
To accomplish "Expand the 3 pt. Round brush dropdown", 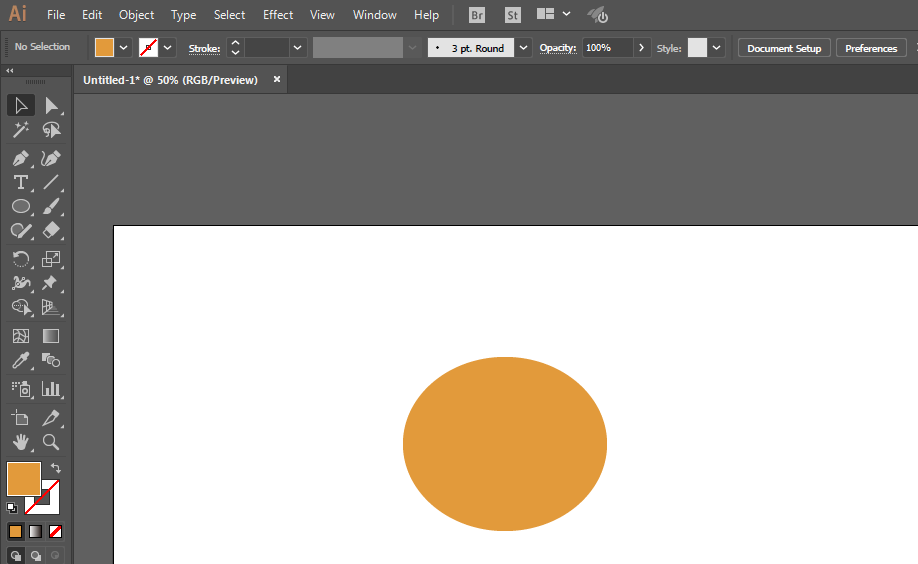I will [524, 48].
